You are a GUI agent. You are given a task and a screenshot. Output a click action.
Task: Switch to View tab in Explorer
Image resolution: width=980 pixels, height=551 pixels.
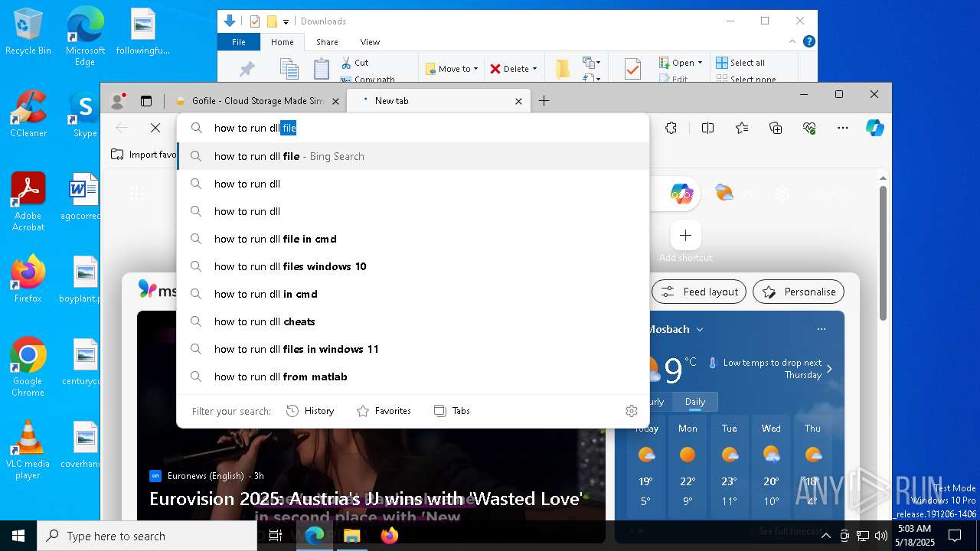[x=370, y=42]
